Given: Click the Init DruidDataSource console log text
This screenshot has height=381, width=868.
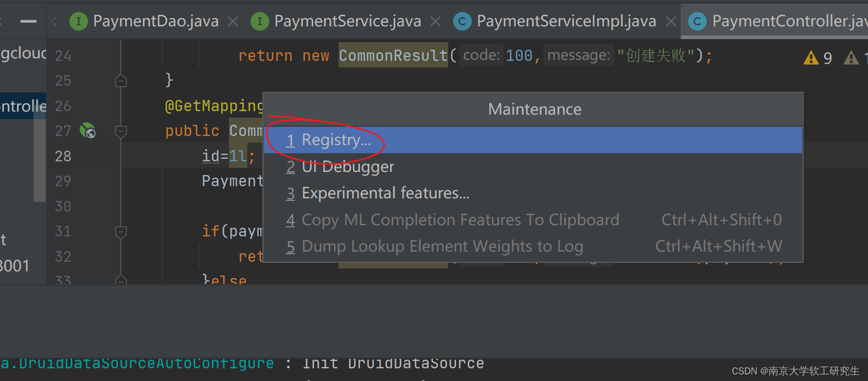Looking at the screenshot, I should point(393,363).
